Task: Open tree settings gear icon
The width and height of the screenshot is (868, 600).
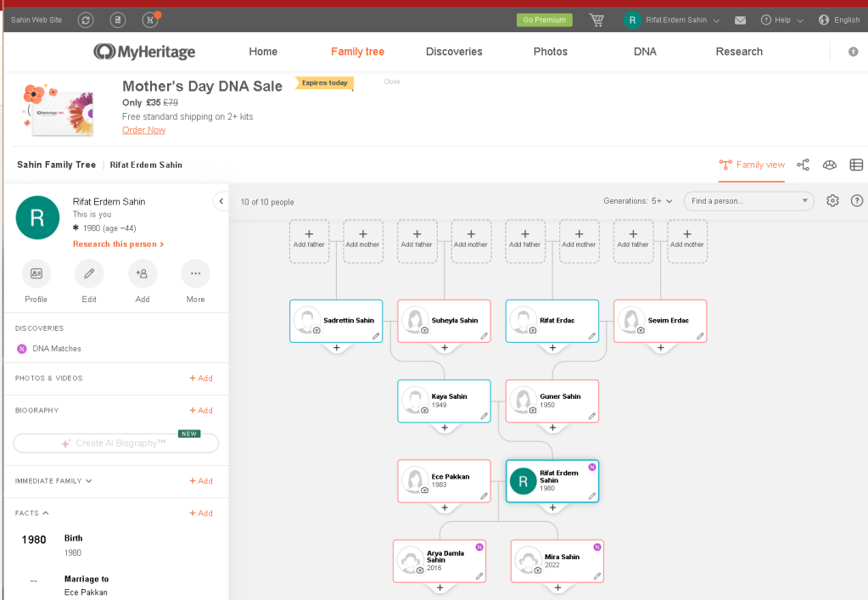Action: [832, 201]
